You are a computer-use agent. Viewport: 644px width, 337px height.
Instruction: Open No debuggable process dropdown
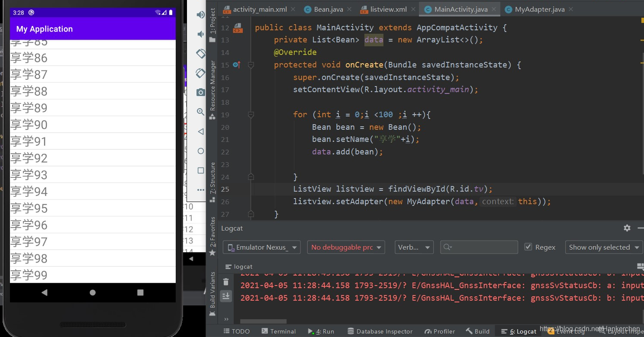coord(346,247)
